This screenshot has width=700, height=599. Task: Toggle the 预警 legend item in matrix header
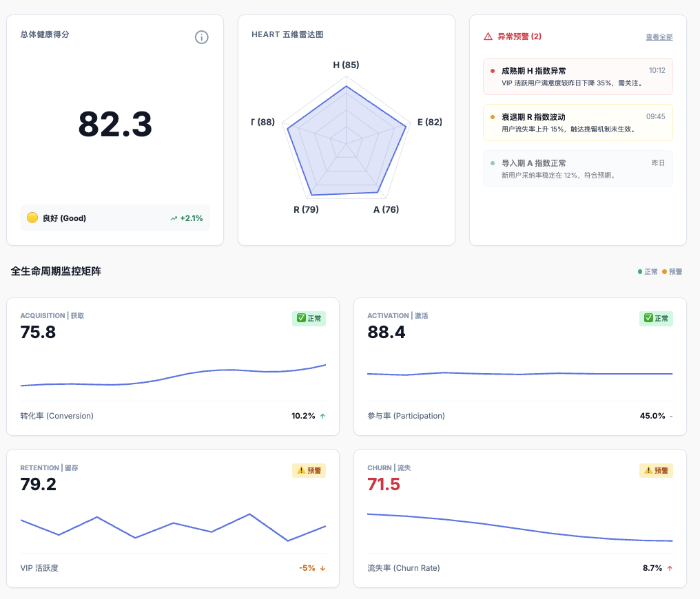point(672,272)
